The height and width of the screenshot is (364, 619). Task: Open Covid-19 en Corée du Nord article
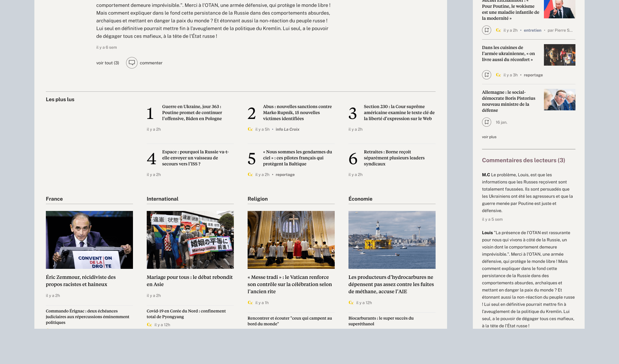click(186, 314)
